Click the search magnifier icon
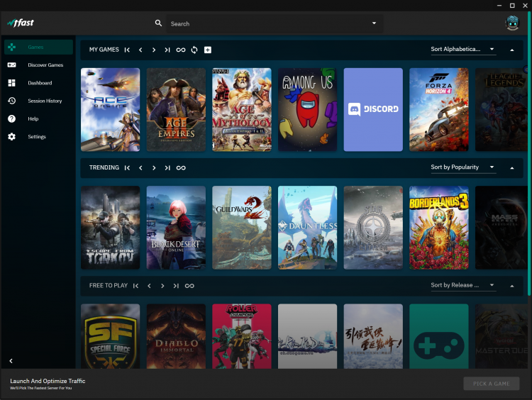Image resolution: width=532 pixels, height=400 pixels. 158,23
